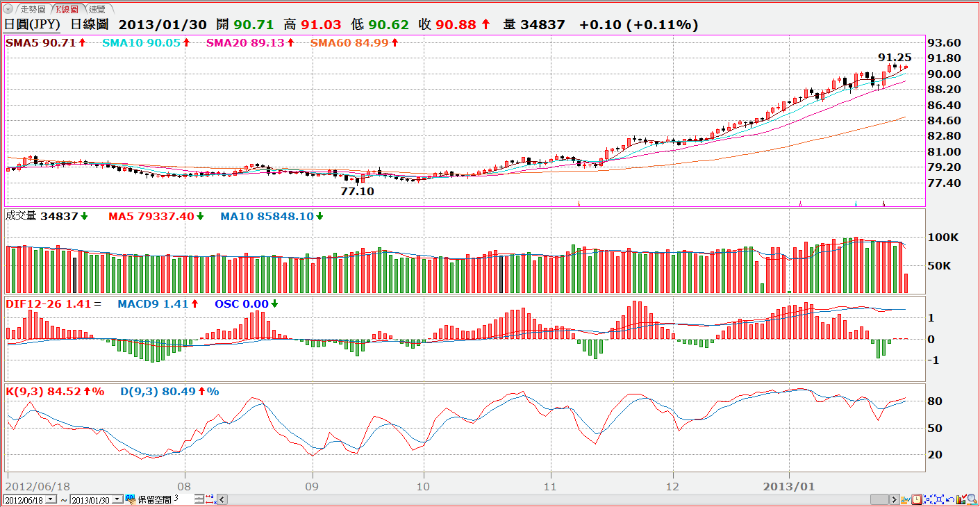Click the 量 34837 volume value in the header
The image size is (980, 507).
point(534,24)
